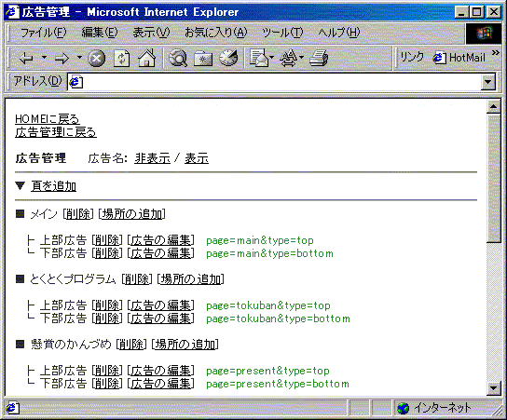Click the Forward arrow toolbar icon
507x420 pixels.
pos(62,59)
